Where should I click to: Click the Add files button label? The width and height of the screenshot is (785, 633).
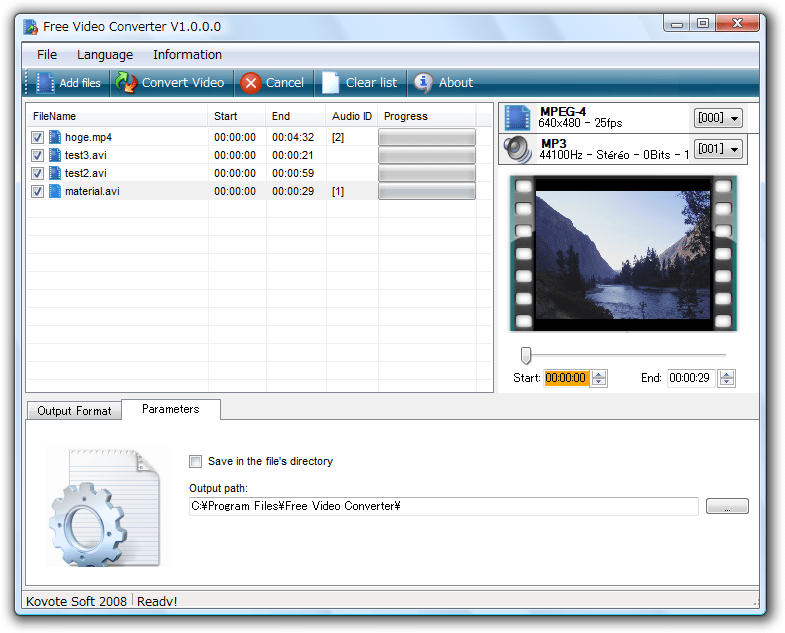tap(80, 83)
